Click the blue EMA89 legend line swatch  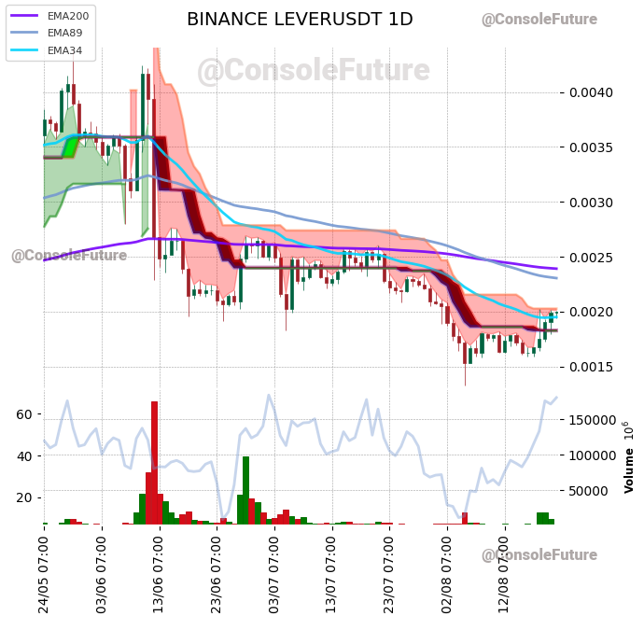point(24,33)
